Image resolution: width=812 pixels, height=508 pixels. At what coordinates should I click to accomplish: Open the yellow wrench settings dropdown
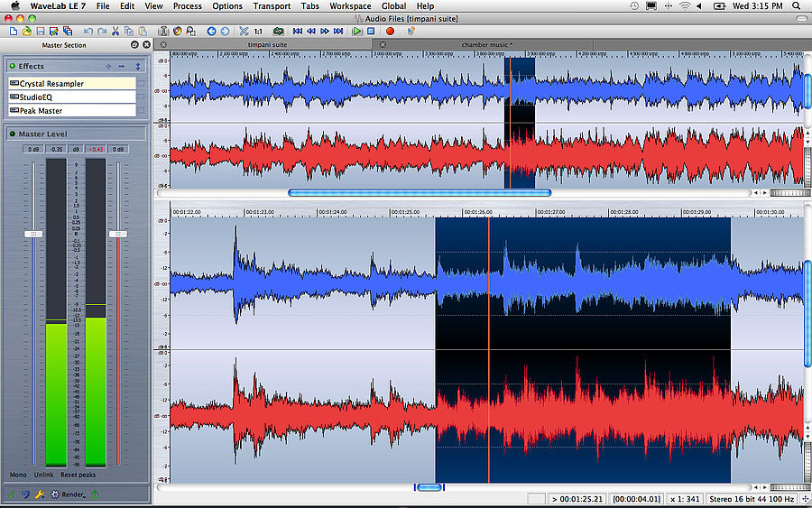point(40,494)
